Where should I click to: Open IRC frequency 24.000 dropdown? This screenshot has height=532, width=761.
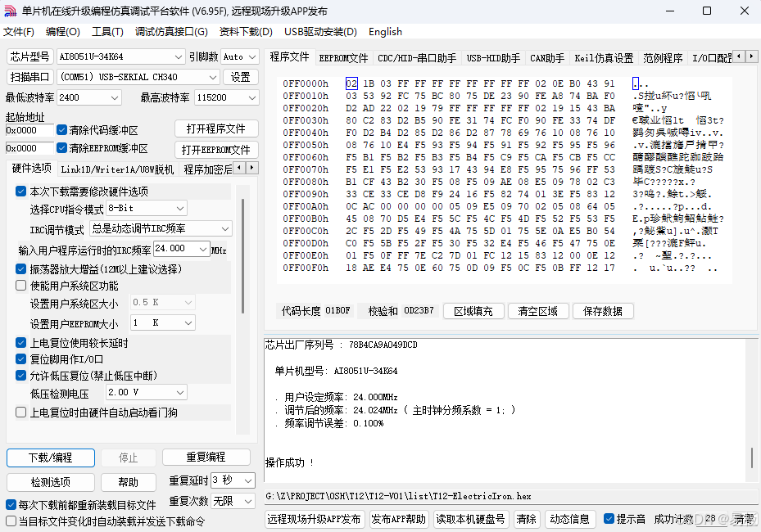coord(182,249)
